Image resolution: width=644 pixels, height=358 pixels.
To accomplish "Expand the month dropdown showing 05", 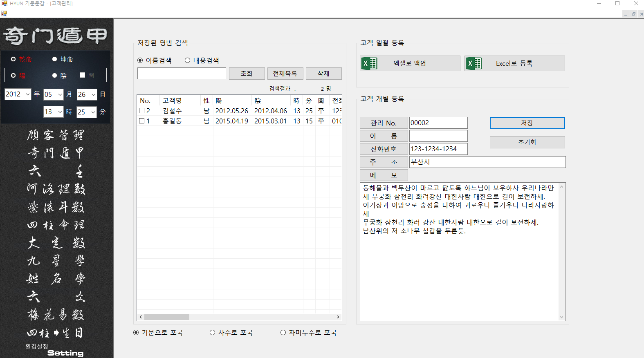I will 60,94.
